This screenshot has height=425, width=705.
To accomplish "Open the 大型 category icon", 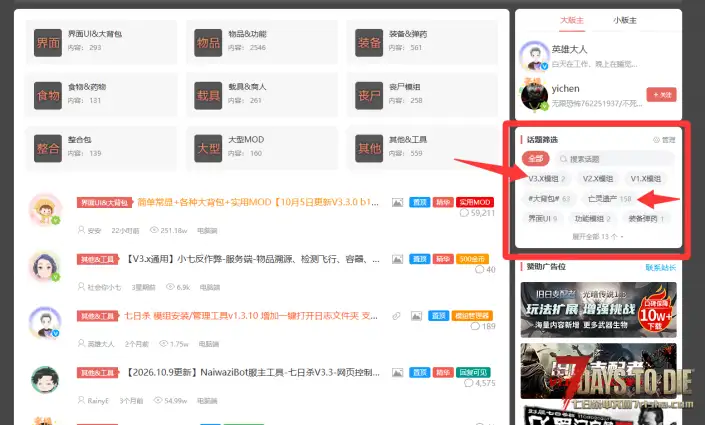I will coord(208,148).
